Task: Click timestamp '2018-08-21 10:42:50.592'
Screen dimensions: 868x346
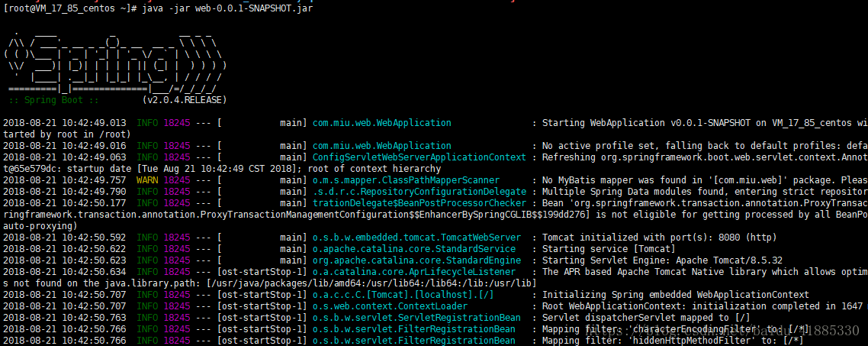Action: coord(64,238)
